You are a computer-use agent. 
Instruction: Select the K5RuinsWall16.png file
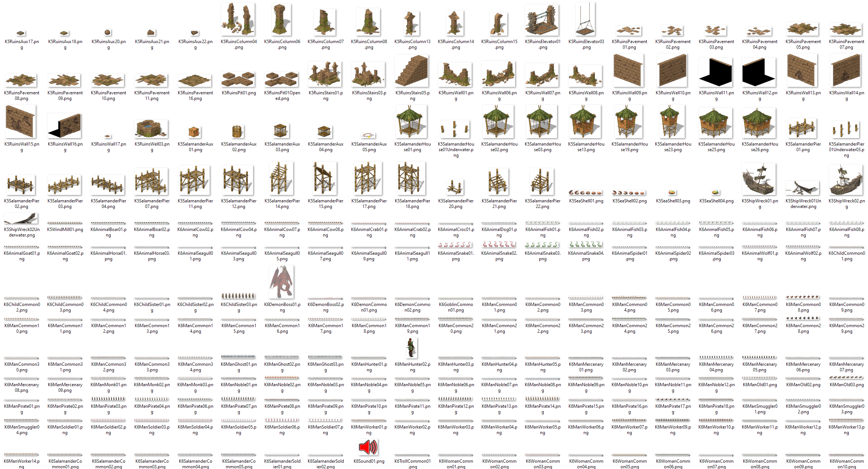(65, 126)
